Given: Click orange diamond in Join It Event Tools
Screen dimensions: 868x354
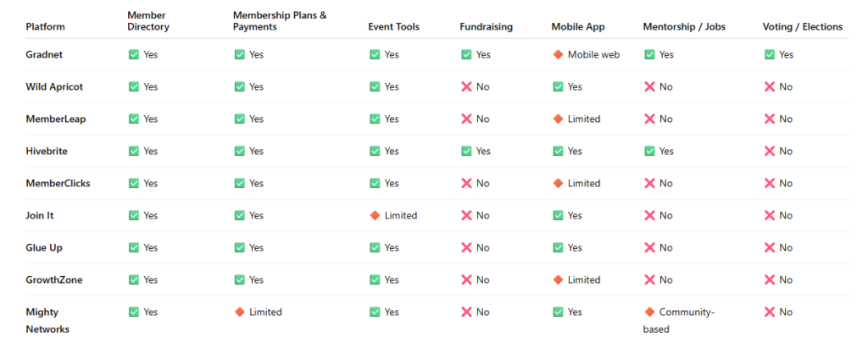Looking at the screenshot, I should tap(375, 215).
